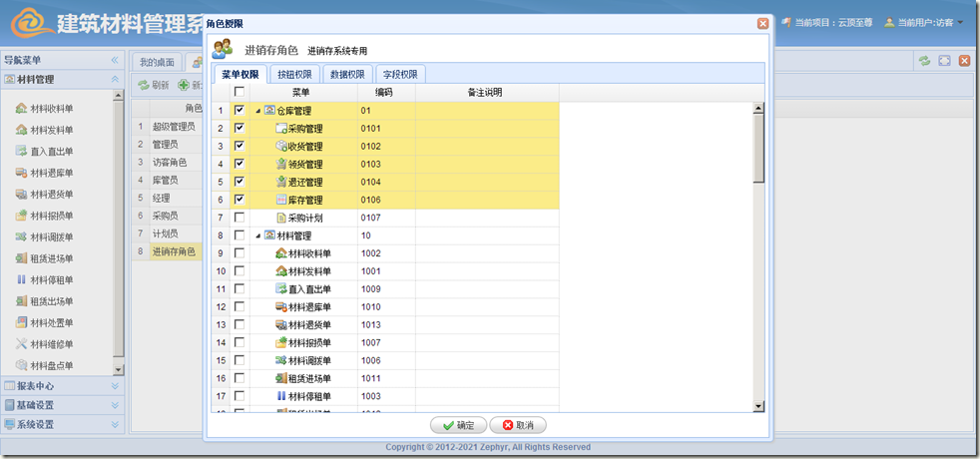980x459 pixels.
Task: Uncheck the 仓库管理 checkbox
Action: pyautogui.click(x=240, y=110)
